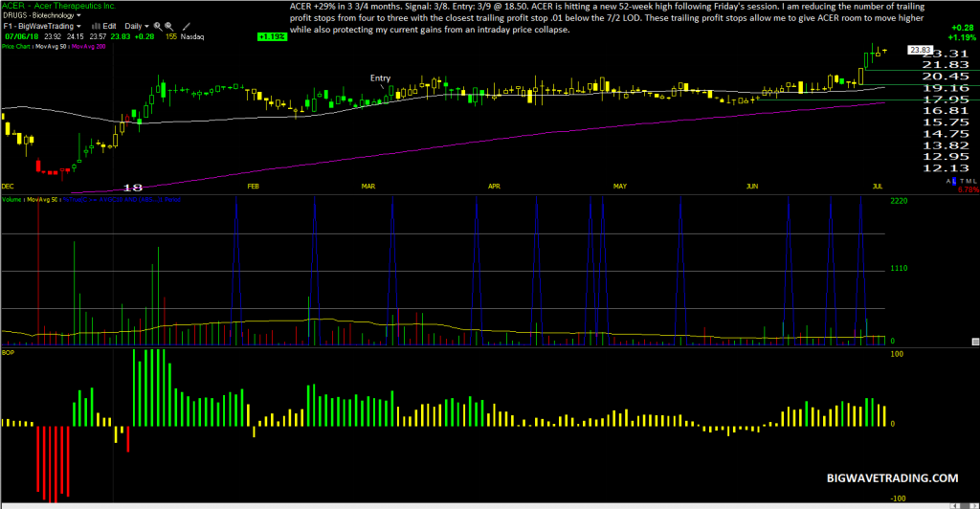Screen dimensions: 980x509
Task: Click the +0.28 change in data row
Action: point(145,37)
